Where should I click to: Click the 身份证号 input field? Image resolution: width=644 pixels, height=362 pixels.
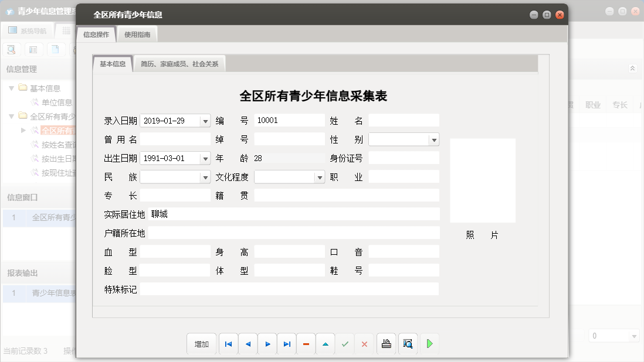click(404, 158)
